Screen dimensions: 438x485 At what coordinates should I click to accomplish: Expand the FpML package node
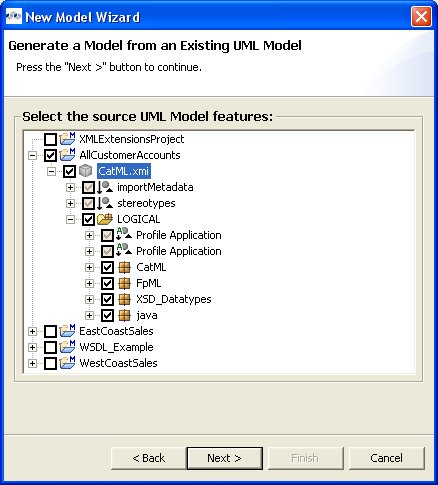click(x=89, y=283)
